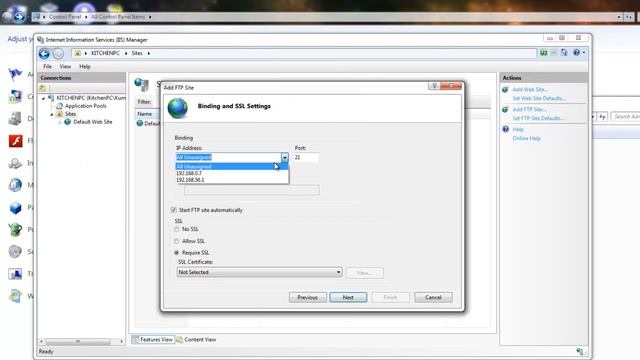Click the Control Panel back navigation button
The width and height of the screenshot is (640, 360).
[8, 17]
